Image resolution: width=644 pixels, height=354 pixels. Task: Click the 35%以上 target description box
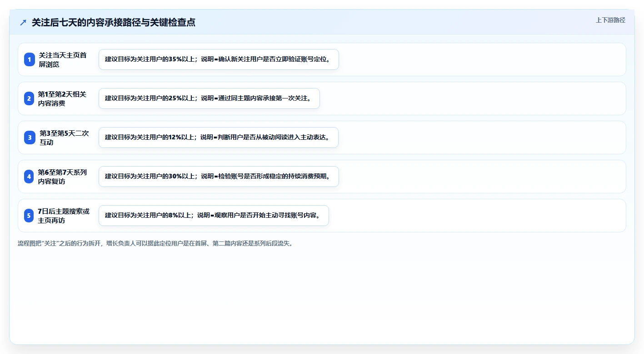(219, 59)
